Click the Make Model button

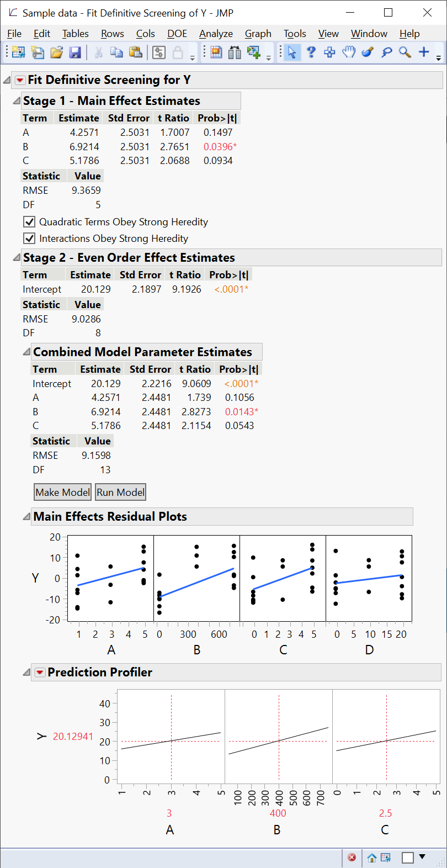[x=62, y=492]
